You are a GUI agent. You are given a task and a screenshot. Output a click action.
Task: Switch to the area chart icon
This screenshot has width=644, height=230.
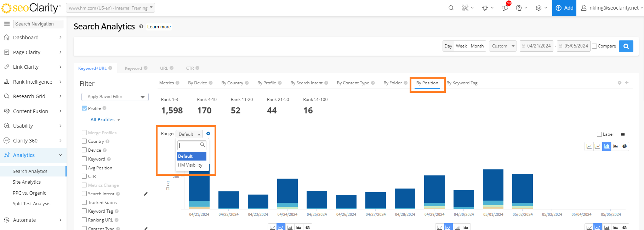(x=616, y=146)
